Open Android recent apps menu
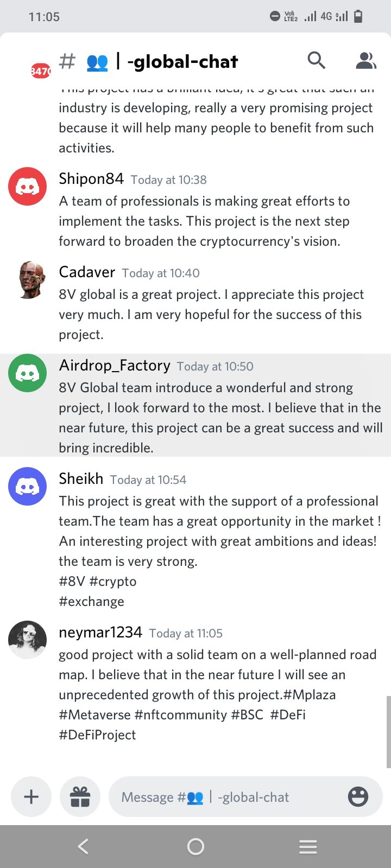The height and width of the screenshot is (868, 391). coord(308,846)
